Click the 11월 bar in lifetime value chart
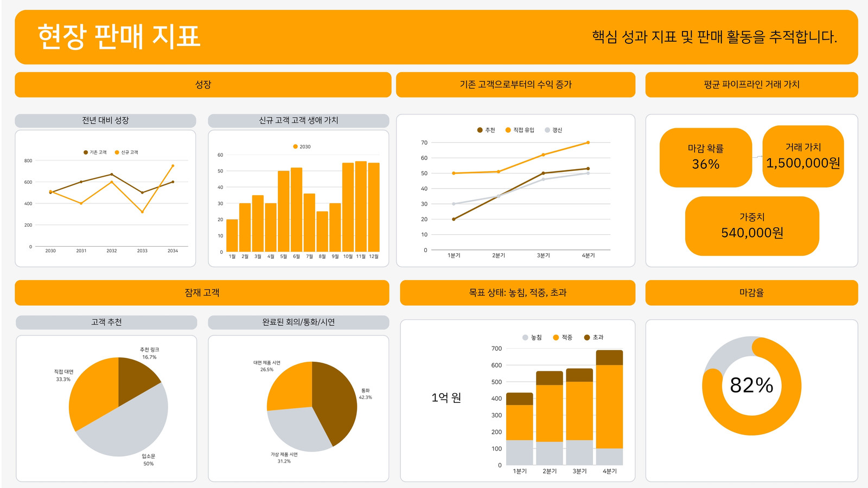Viewport: 868px width, 488px height. 361,207
